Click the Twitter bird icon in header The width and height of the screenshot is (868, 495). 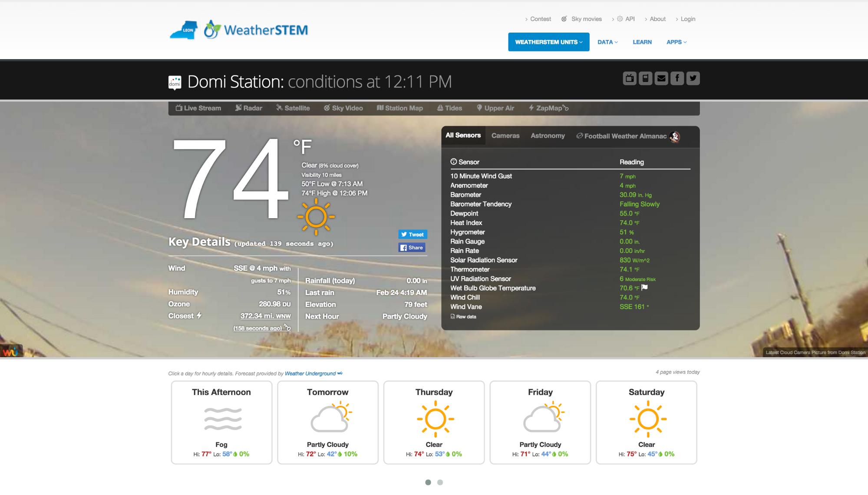pos(693,78)
